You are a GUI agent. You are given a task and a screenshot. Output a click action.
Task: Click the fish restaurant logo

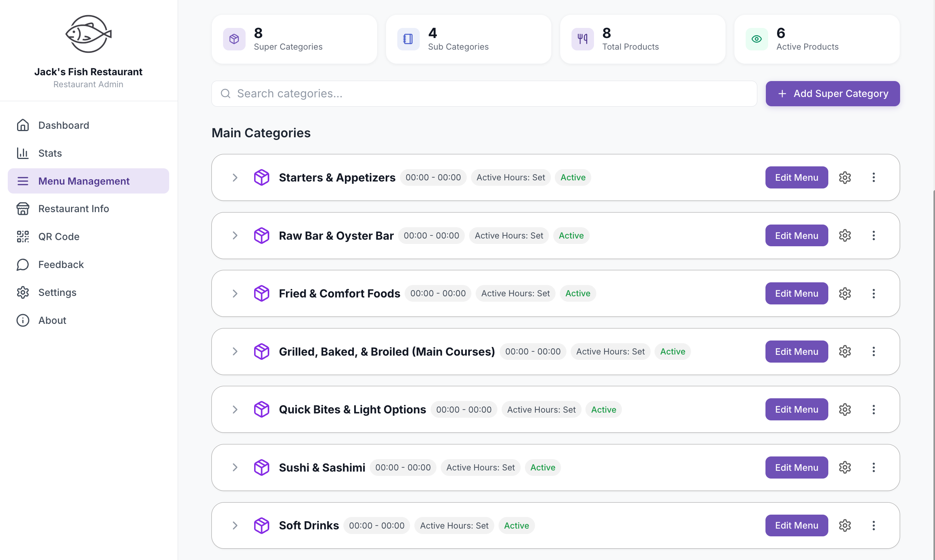point(88,34)
